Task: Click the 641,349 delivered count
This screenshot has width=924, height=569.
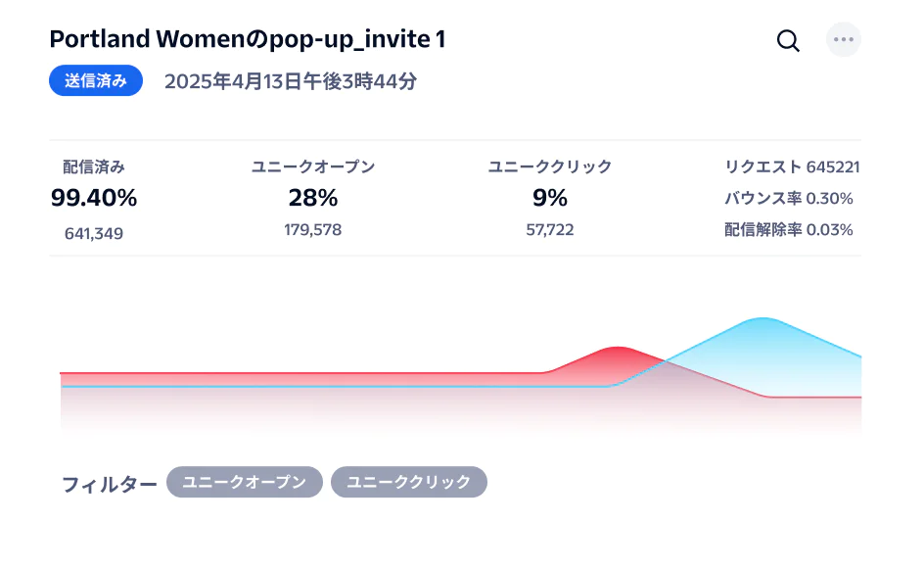Action: pyautogui.click(x=94, y=234)
